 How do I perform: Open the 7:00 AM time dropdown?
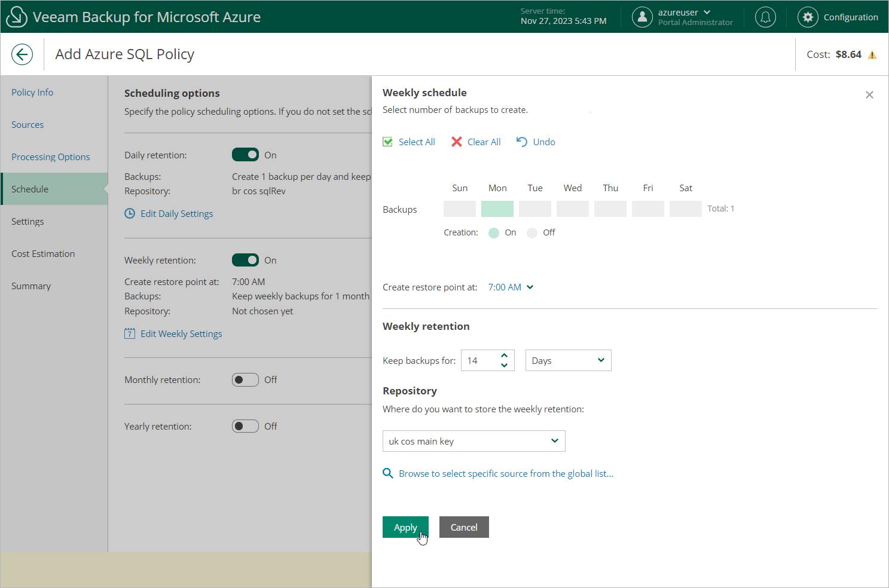tap(511, 287)
